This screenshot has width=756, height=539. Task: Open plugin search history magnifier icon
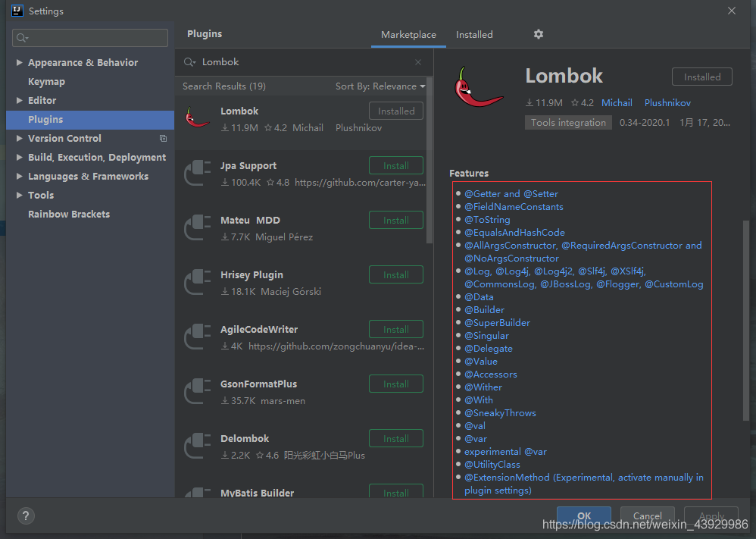pyautogui.click(x=189, y=62)
